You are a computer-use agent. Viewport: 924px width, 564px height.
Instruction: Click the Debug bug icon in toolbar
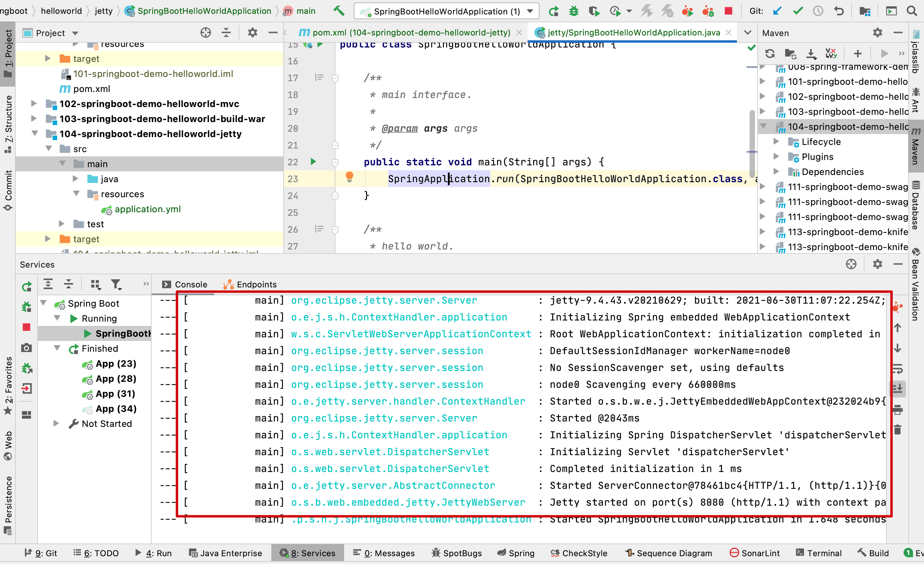click(x=573, y=11)
